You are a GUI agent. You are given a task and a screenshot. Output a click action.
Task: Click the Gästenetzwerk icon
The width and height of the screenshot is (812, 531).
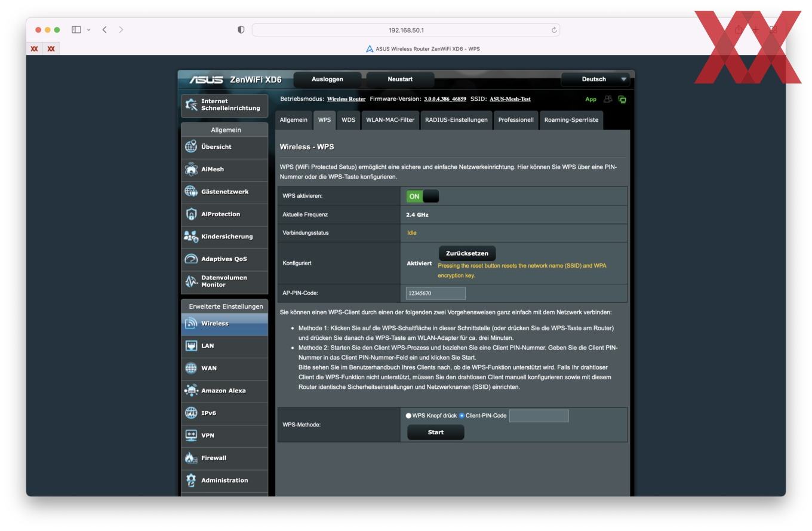(191, 191)
